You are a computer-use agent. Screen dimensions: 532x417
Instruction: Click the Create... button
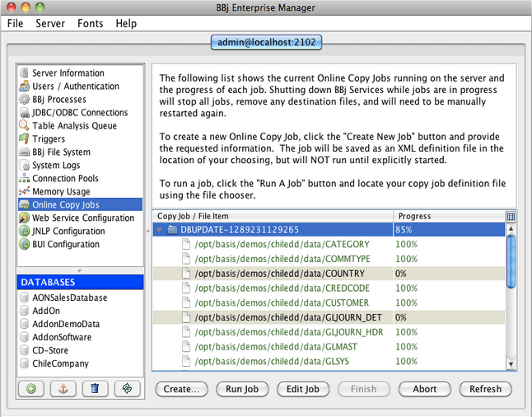point(181,389)
